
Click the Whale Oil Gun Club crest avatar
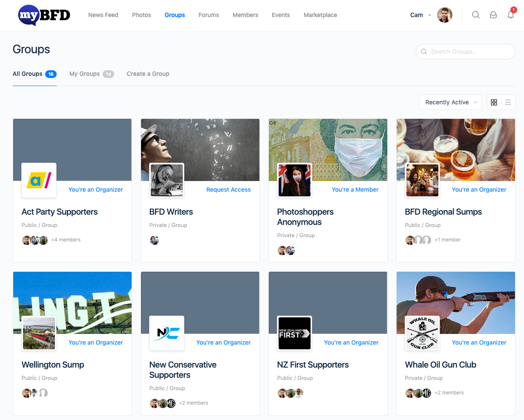click(x=422, y=333)
